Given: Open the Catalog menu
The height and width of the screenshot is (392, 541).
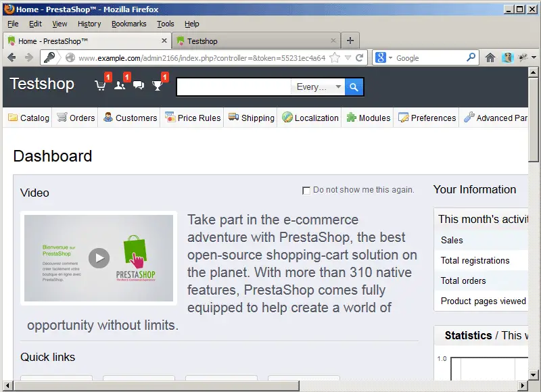Looking at the screenshot, I should pos(28,118).
